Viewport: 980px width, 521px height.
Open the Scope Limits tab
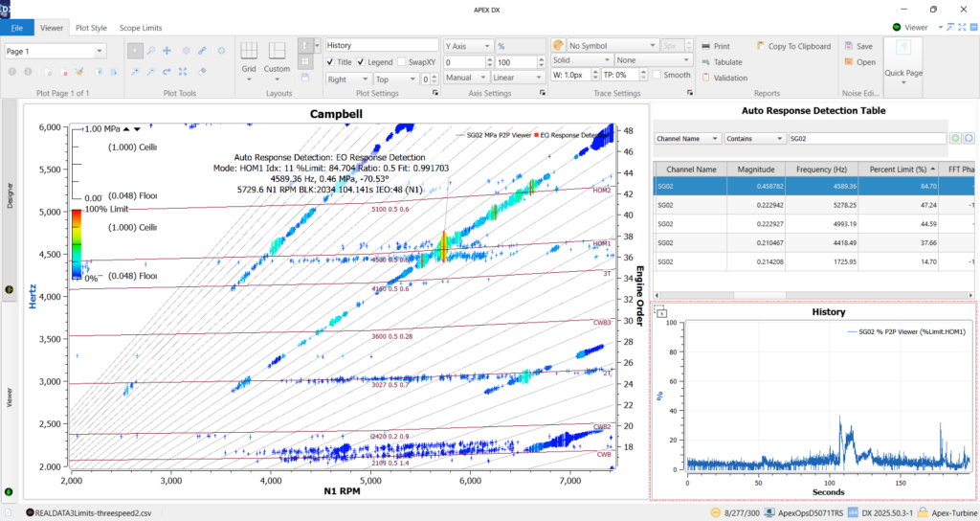pyautogui.click(x=141, y=28)
